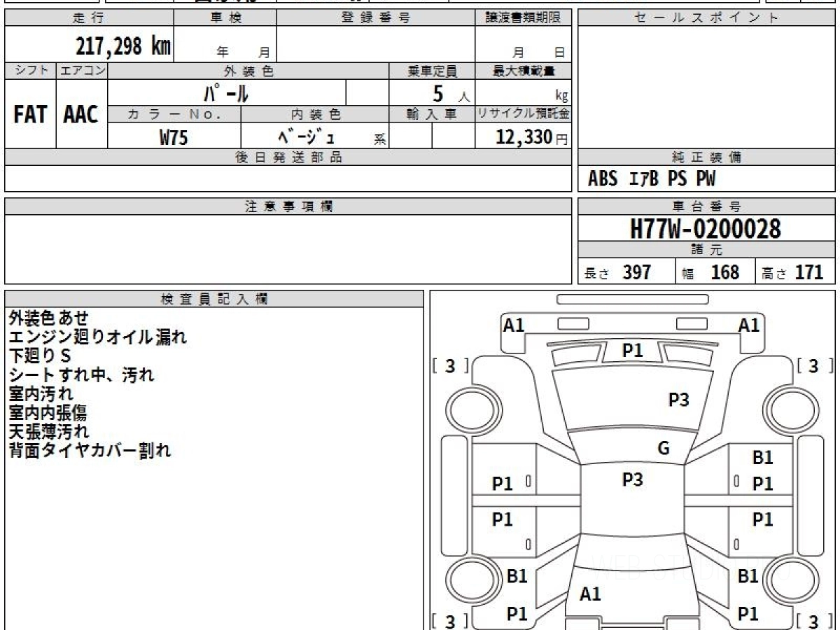840x630 pixels.
Task: Click the 譲渡書類期限 header cell
Action: (523, 18)
